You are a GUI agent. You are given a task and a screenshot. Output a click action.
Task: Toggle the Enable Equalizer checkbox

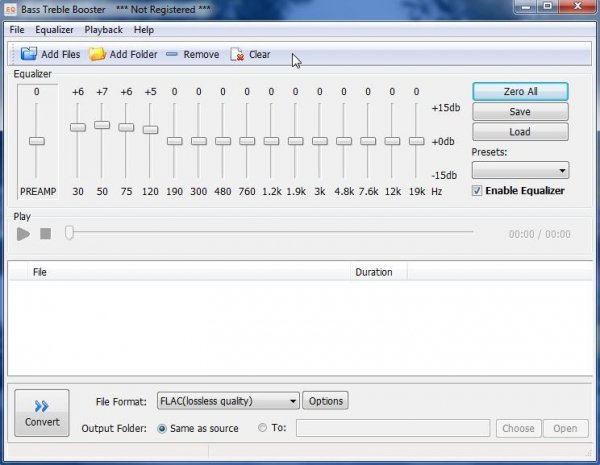[477, 191]
